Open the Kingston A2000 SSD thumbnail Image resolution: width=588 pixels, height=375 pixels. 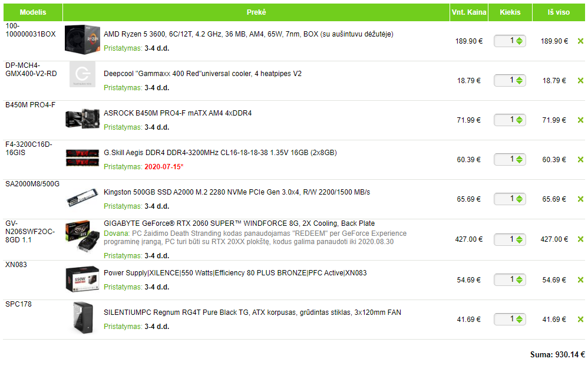[x=82, y=198]
